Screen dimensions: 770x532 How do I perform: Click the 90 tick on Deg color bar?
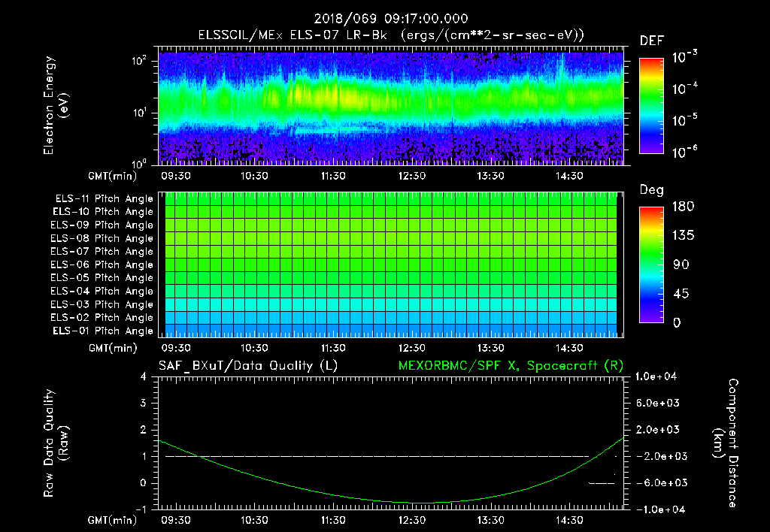(681, 264)
